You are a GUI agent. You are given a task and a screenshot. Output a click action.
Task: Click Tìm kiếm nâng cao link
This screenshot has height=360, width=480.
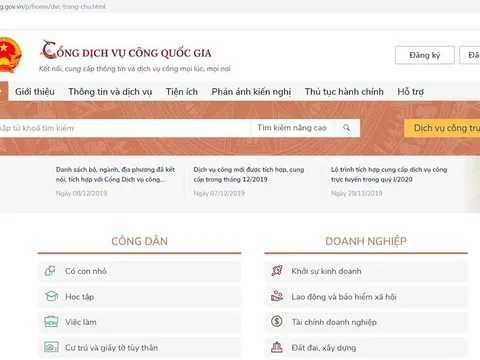pos(292,128)
